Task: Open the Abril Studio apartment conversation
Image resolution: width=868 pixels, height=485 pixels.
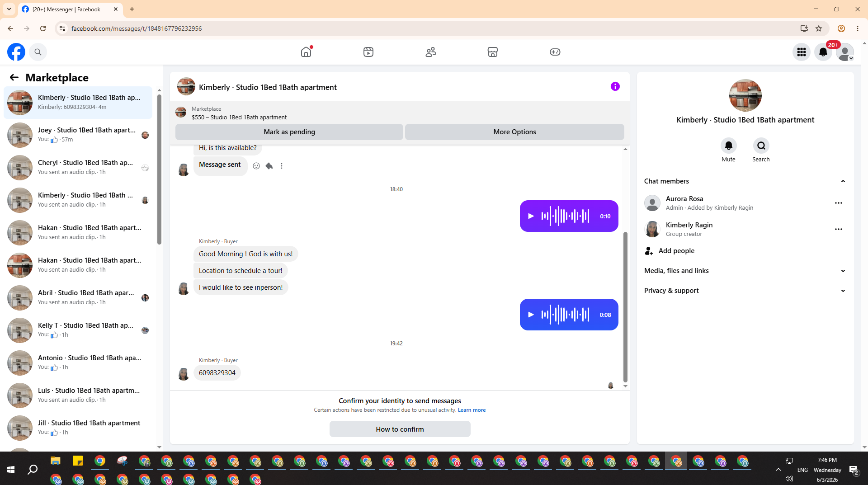Action: point(78,298)
